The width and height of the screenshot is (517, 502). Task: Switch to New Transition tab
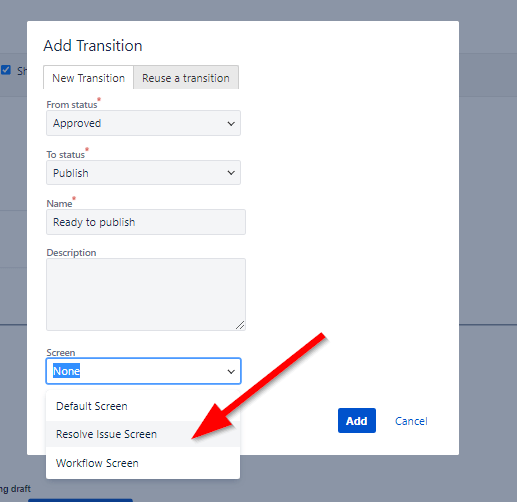[x=88, y=78]
